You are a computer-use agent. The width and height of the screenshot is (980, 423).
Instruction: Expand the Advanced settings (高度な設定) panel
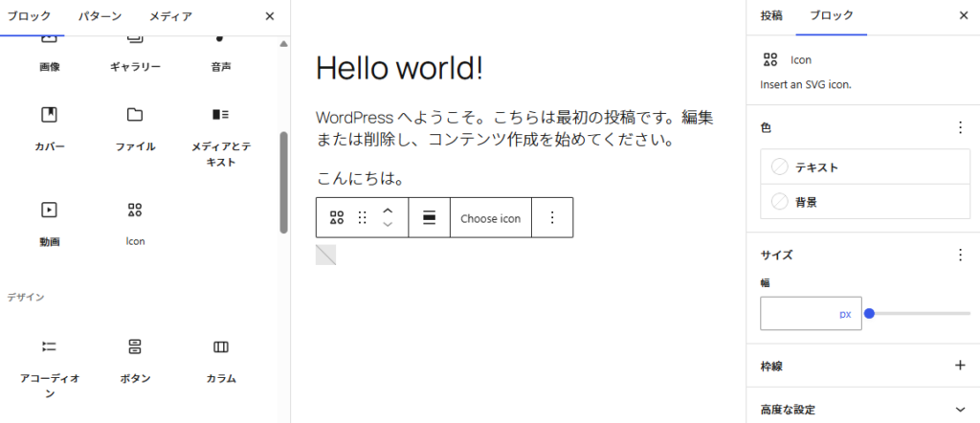[x=960, y=410]
